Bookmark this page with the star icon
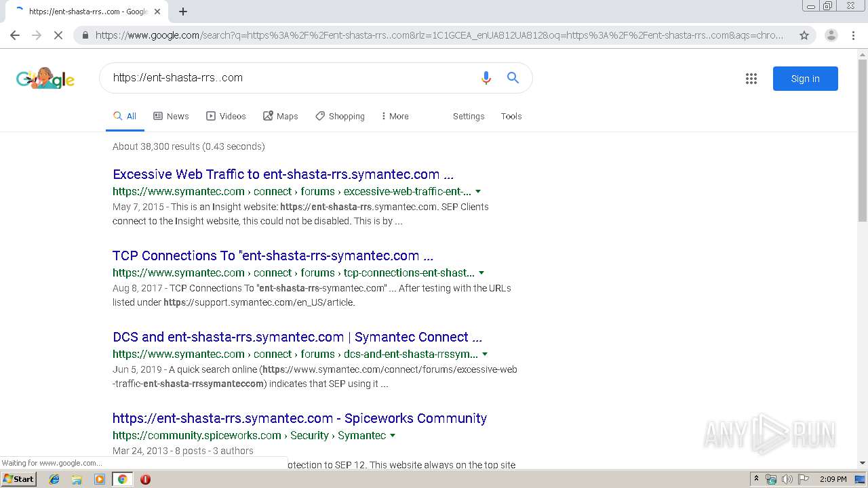868x488 pixels. (804, 35)
